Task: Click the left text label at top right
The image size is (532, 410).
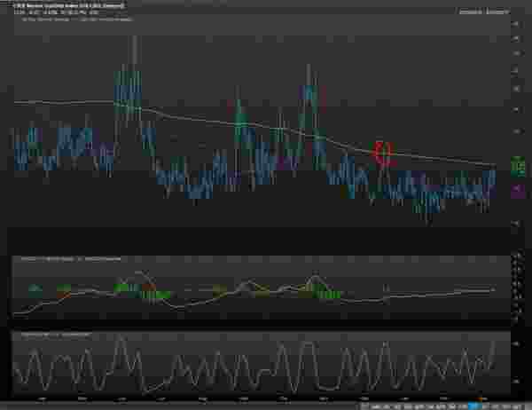Action: point(470,11)
